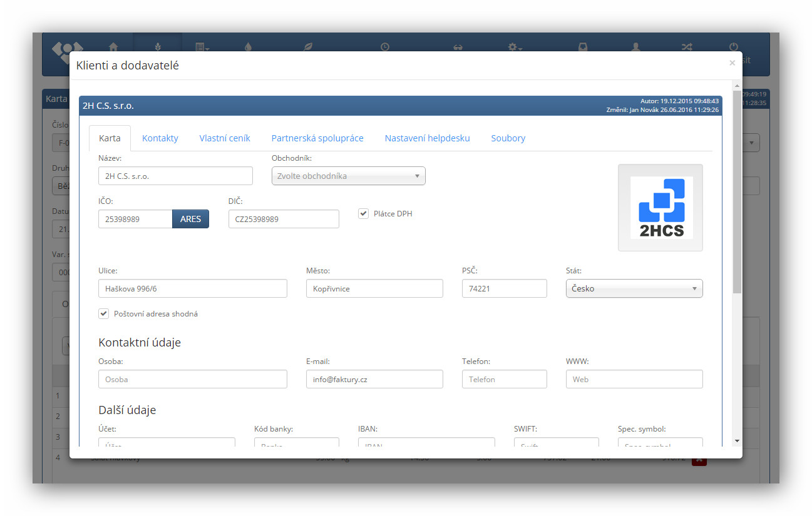Viewport: 812px width, 516px height.
Task: Go to Nastavení helpdesku tab
Action: coord(427,138)
